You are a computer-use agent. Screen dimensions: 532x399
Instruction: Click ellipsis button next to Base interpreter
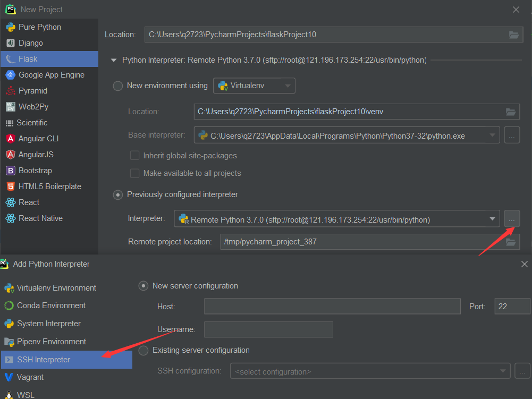[512, 135]
